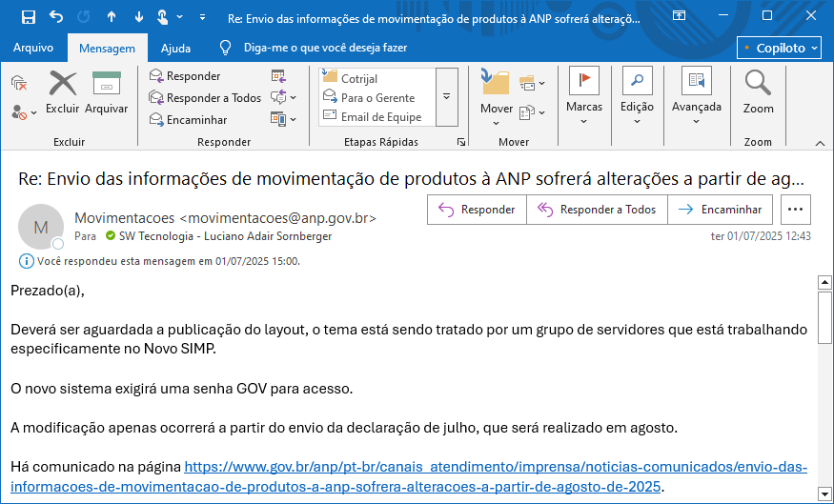Viewport: 834px width, 504px height.
Task: Open the gov.br ANP comunicado link
Action: (x=495, y=467)
